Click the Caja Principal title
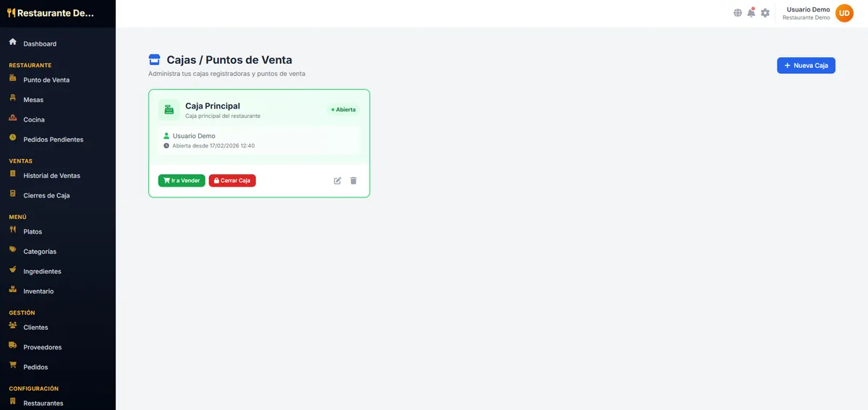Screen dimensions: 868x410 tap(213, 106)
